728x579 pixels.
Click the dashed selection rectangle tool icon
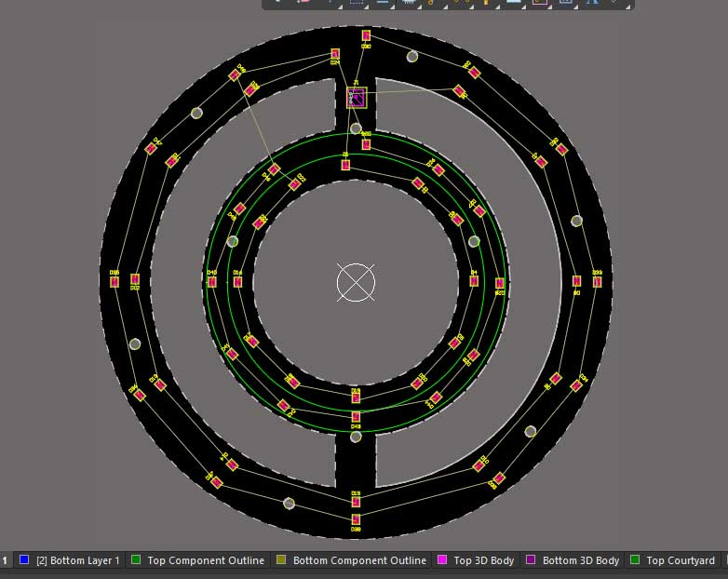coord(356,2)
